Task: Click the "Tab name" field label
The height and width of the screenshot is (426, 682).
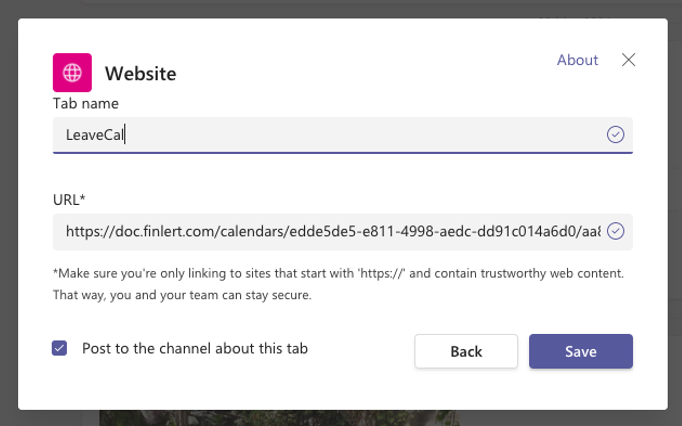Action: [86, 103]
